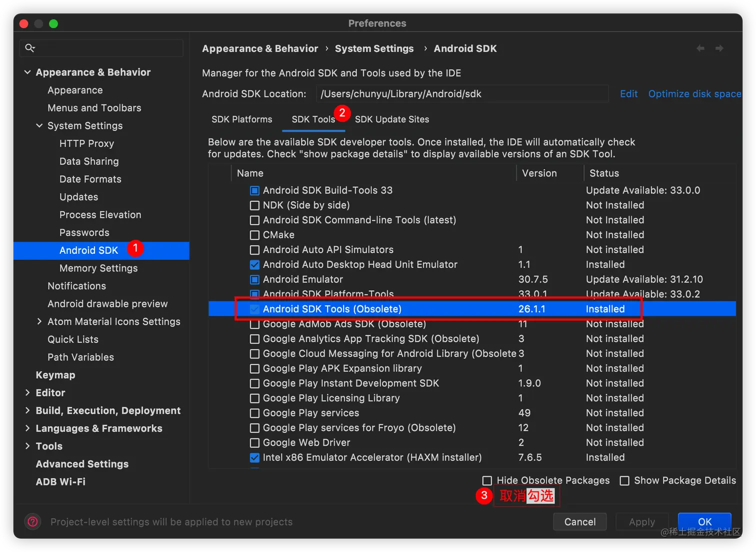Toggle the Android Emulator checkbox

(254, 280)
